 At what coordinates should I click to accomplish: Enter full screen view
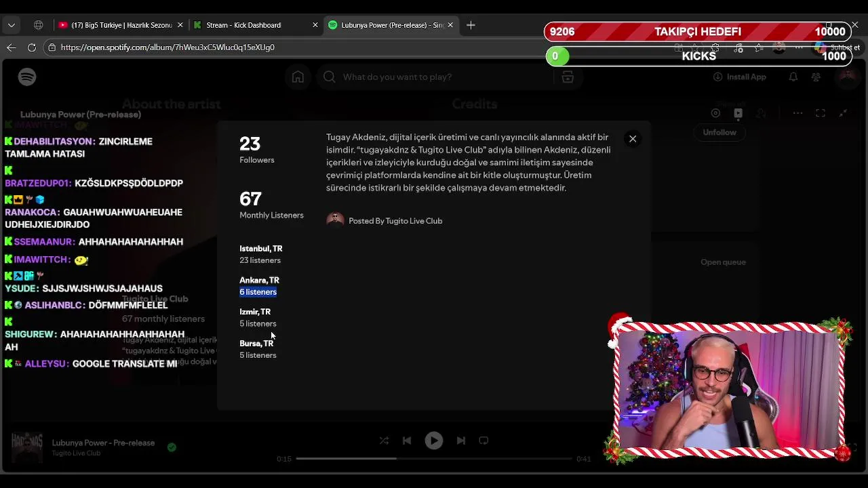pyautogui.click(x=821, y=113)
